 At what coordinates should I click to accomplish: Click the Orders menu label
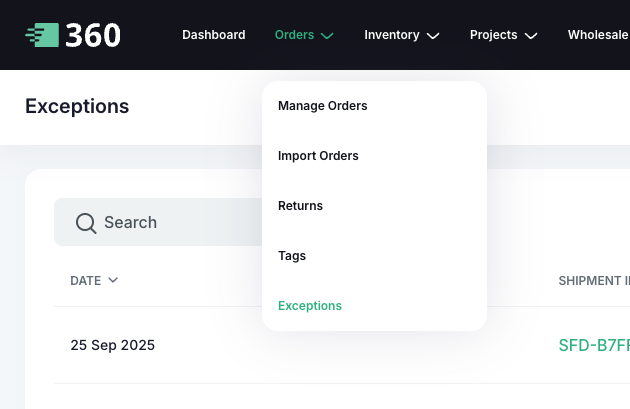click(294, 35)
